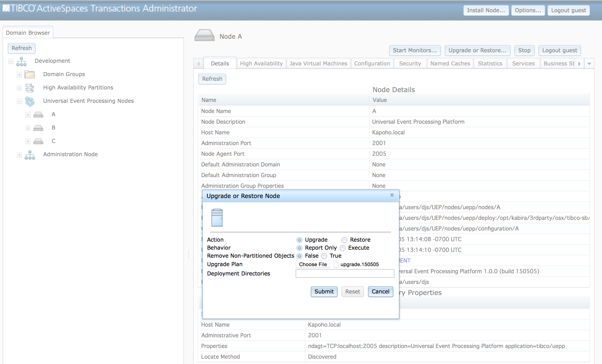The image size is (602, 364).
Task: Set Remove Non-Partitioned Objects to True
Action: coord(324,256)
